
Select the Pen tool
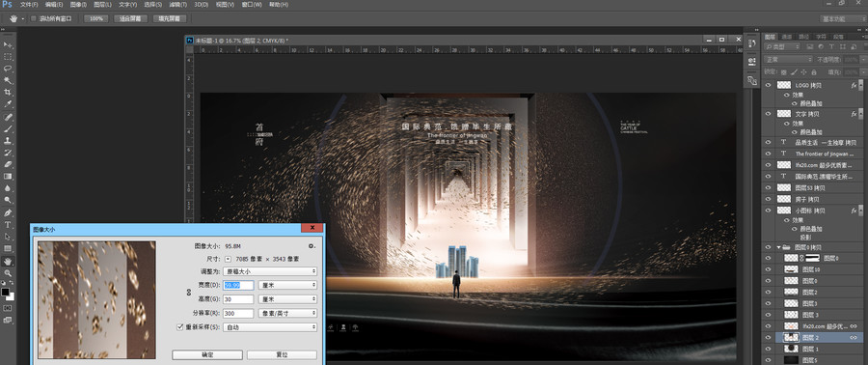[x=8, y=212]
